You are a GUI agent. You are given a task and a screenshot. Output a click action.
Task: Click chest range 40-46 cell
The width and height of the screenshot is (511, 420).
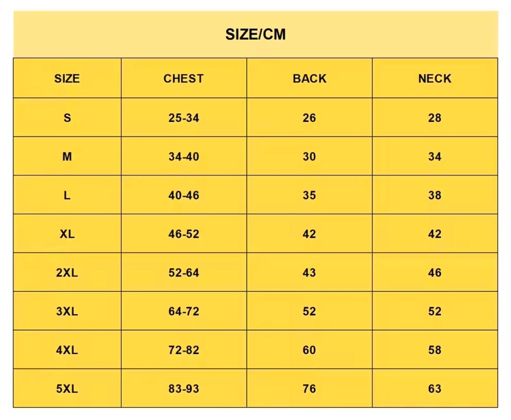(x=184, y=195)
